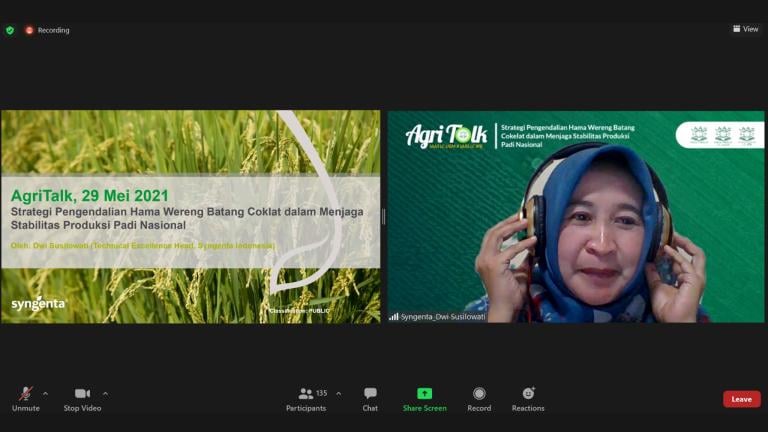
Task: Open Reactions menu
Action: (528, 399)
